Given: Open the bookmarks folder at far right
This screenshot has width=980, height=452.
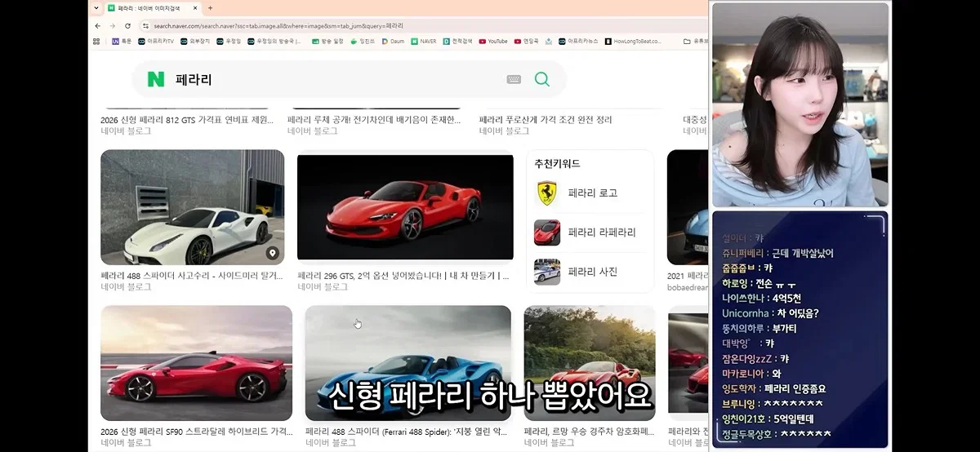Looking at the screenshot, I should 695,41.
